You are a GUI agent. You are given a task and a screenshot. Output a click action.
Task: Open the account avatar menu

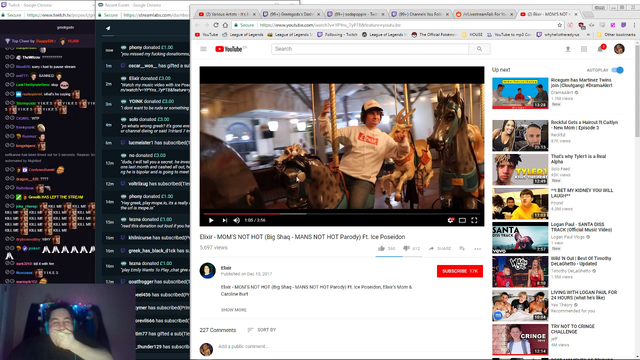[x=619, y=49]
